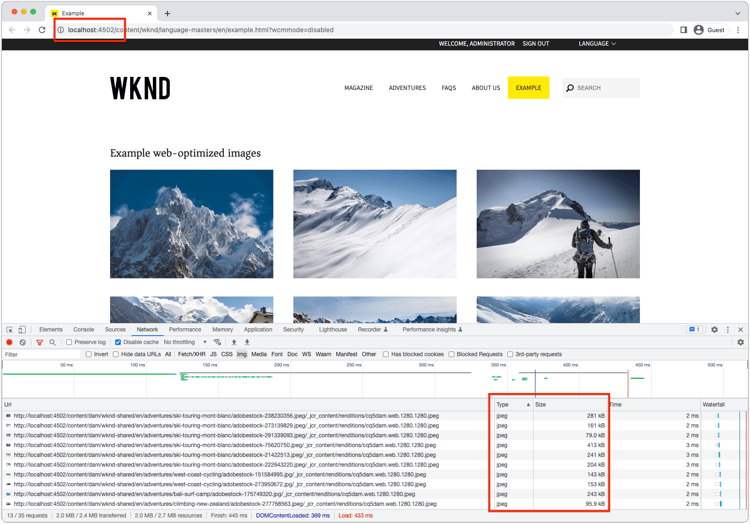Go forward in browser history
The width and height of the screenshot is (750, 524).
click(x=27, y=30)
